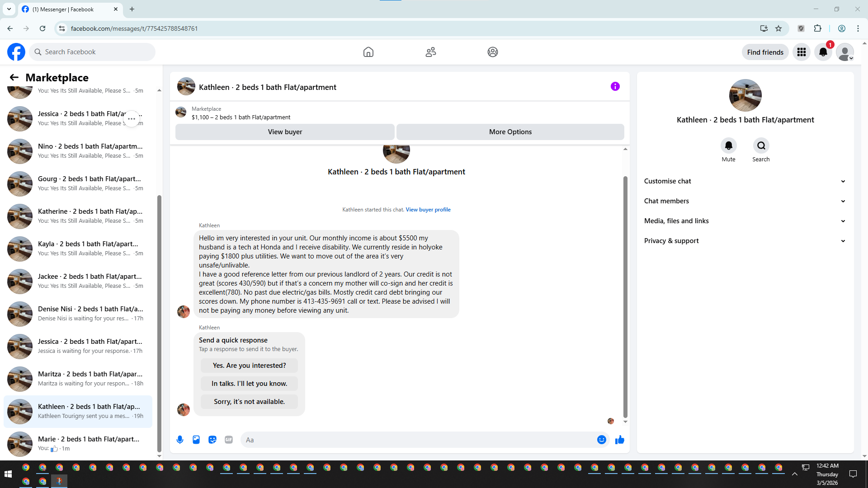Open the Jackee conversation
The height and width of the screenshot is (488, 868).
coord(78,281)
